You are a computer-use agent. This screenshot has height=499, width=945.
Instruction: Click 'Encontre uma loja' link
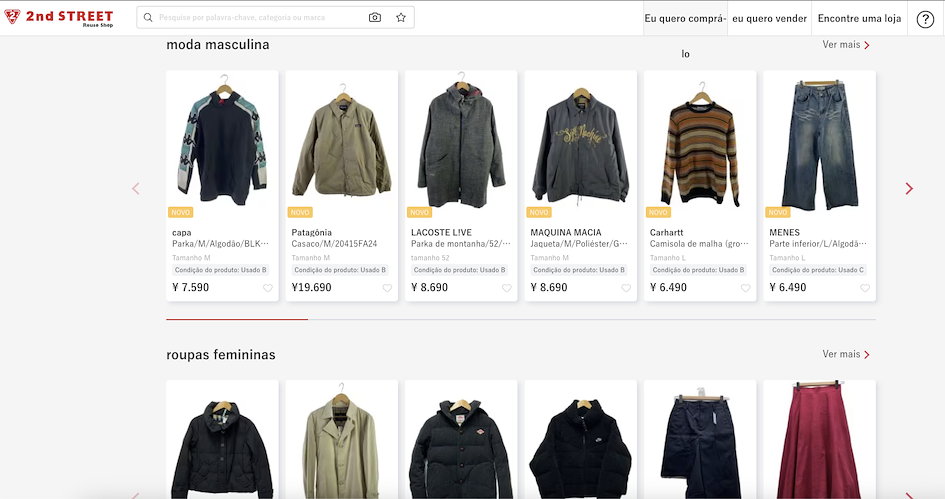(x=859, y=19)
